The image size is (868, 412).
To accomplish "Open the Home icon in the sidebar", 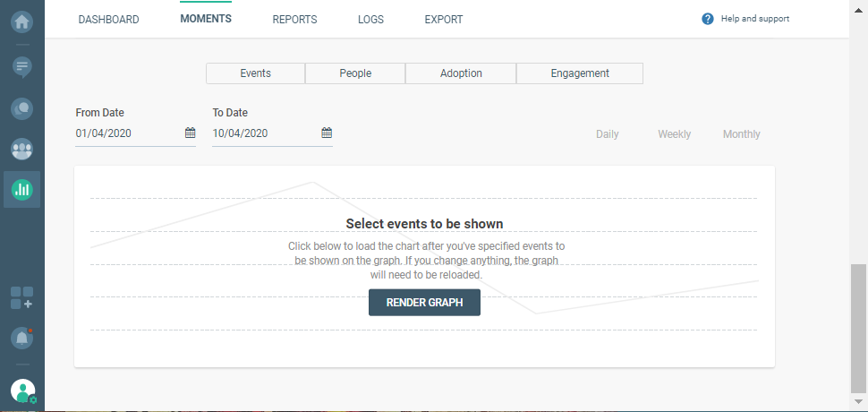I will (22, 22).
